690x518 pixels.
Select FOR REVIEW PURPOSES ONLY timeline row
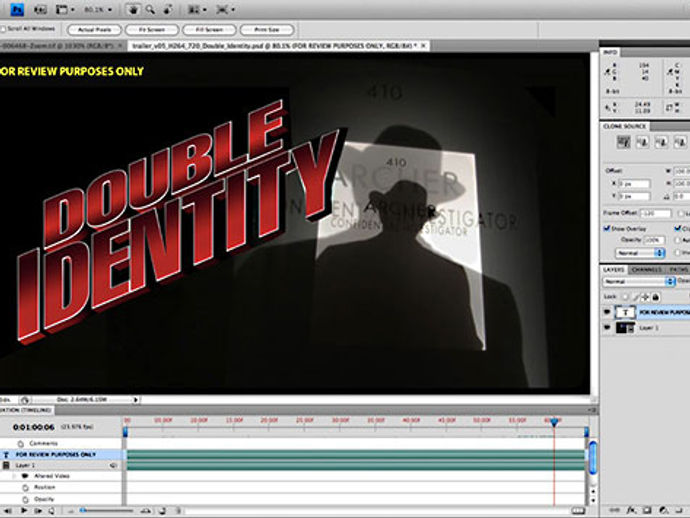click(61, 454)
